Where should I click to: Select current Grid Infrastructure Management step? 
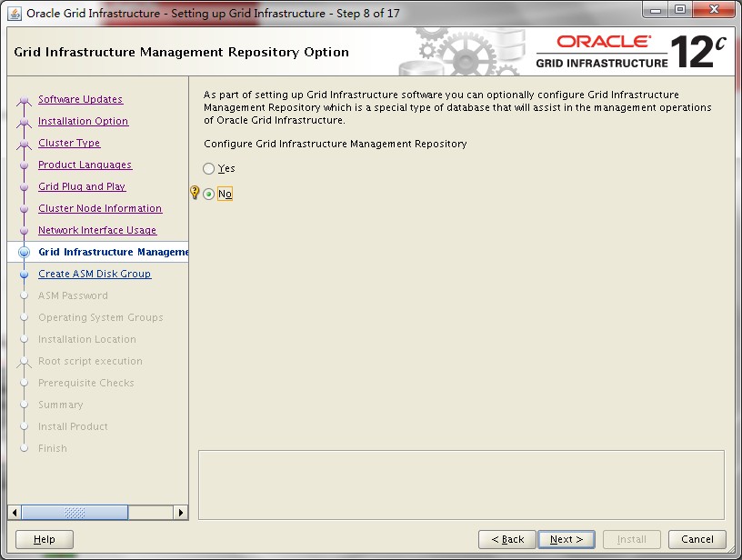[x=113, y=252]
